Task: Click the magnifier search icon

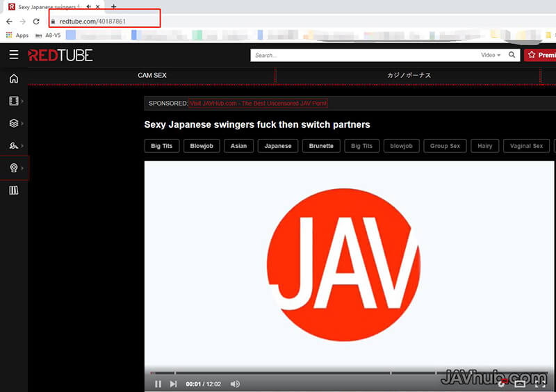Action: (512, 55)
